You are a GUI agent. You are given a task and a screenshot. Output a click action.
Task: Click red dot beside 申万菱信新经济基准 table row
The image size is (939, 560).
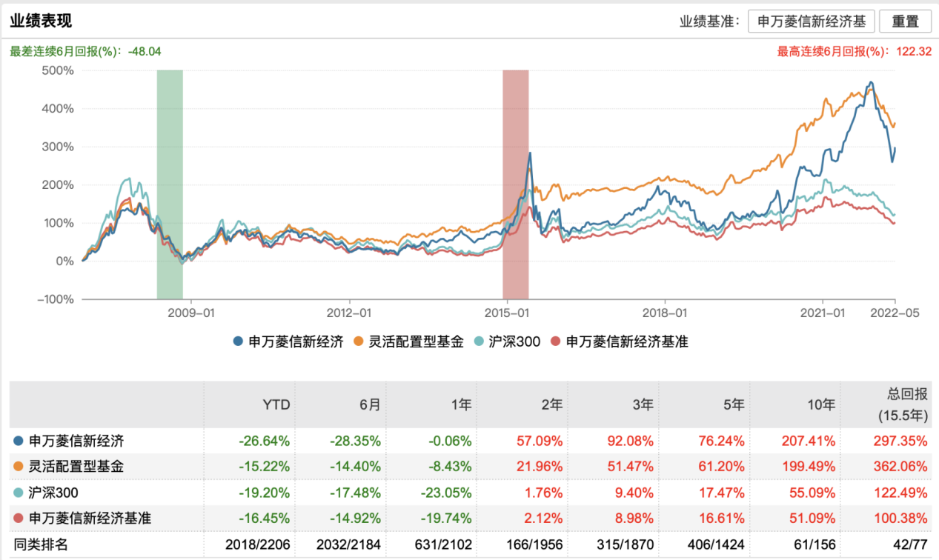coord(19,519)
